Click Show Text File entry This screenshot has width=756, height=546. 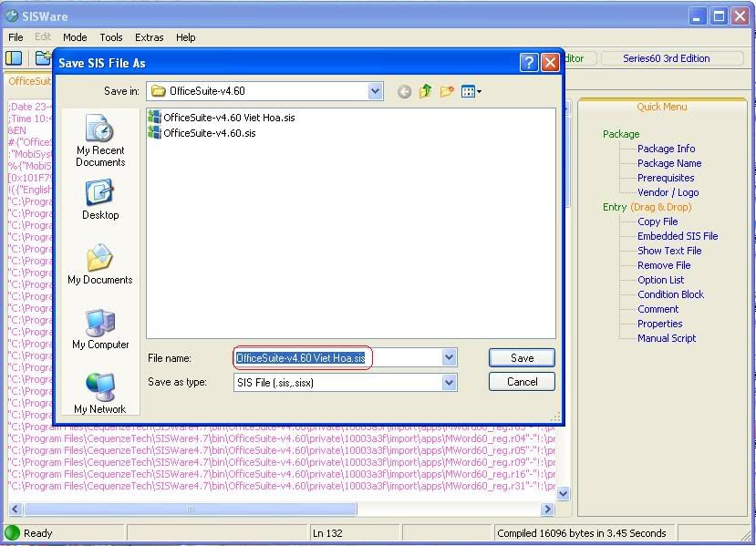pyautogui.click(x=669, y=251)
